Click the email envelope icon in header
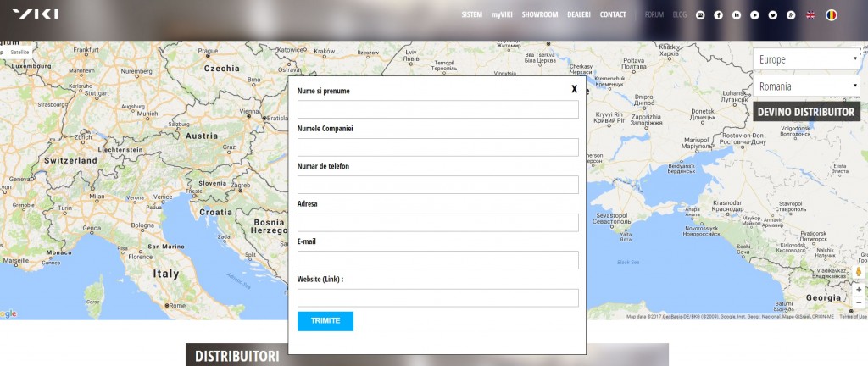The image size is (868, 366). 700,15
